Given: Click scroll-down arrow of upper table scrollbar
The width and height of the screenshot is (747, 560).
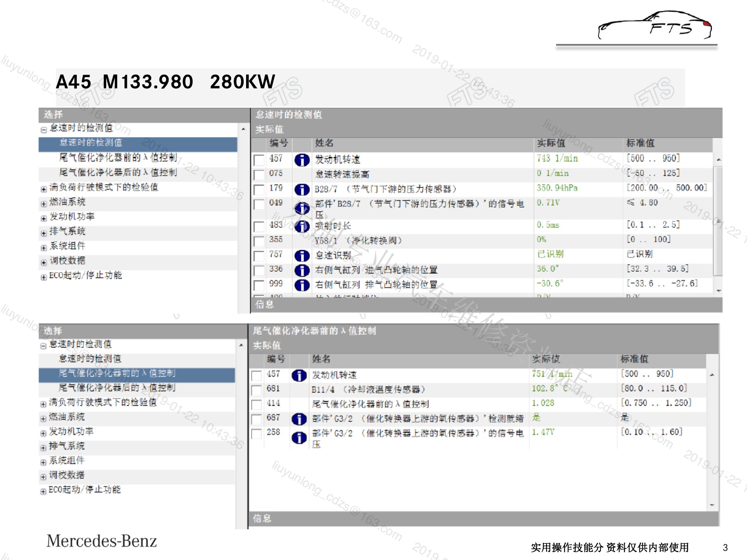Looking at the screenshot, I should click(x=718, y=291).
